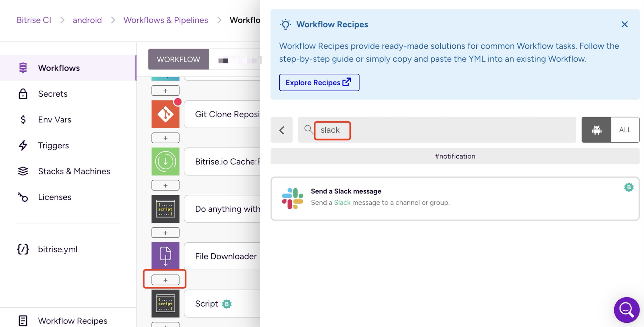Image resolution: width=644 pixels, height=327 pixels.
Task: Click the step search magnifier icon
Action: coord(309,129)
